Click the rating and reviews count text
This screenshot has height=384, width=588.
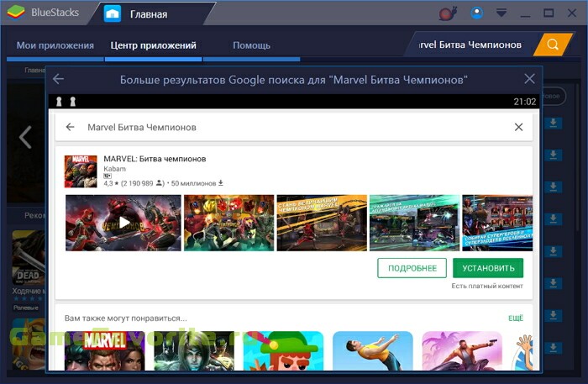click(x=134, y=183)
